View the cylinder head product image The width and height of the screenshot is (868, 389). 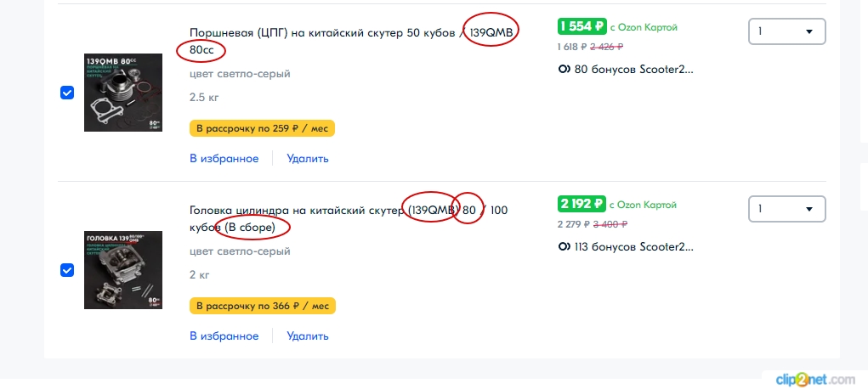click(123, 270)
